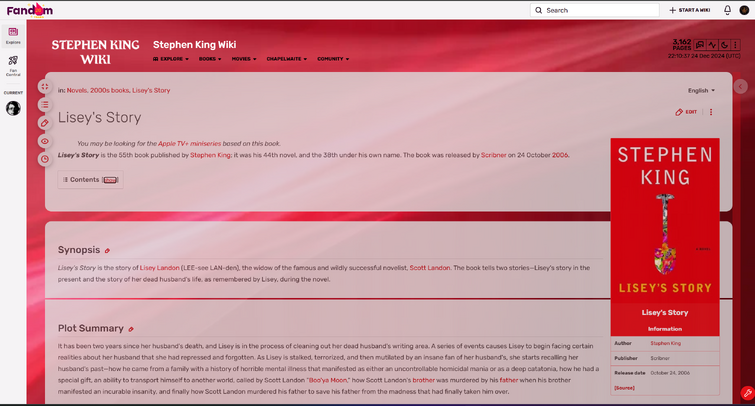Open the Boo'ya Moon link
The height and width of the screenshot is (406, 755).
pos(328,380)
